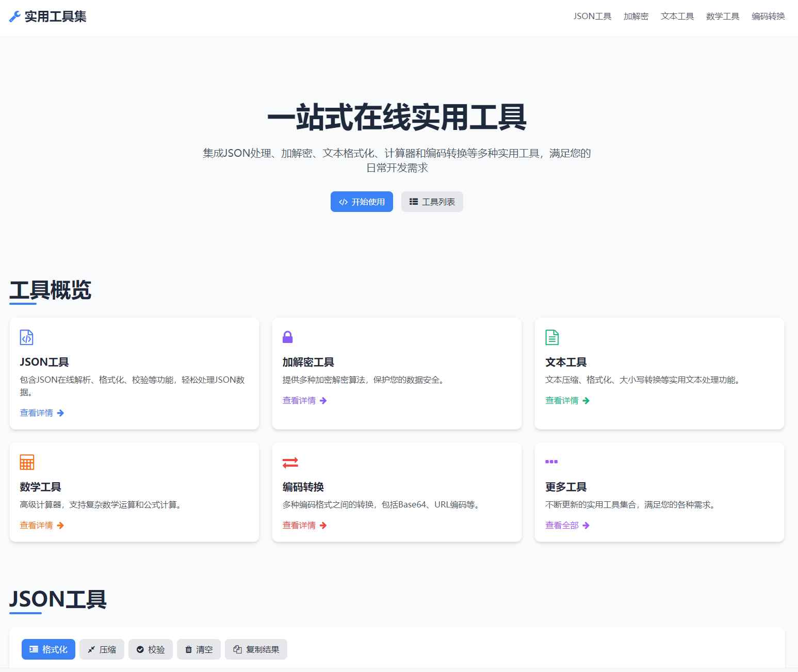798x672 pixels.
Task: Click the orange calculator icon on 数学工具 card
Action: pyautogui.click(x=26, y=462)
